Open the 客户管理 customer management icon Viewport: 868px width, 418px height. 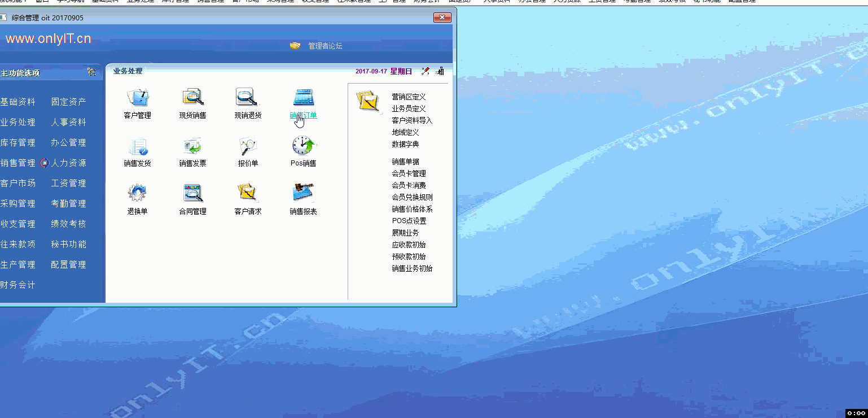tap(137, 98)
